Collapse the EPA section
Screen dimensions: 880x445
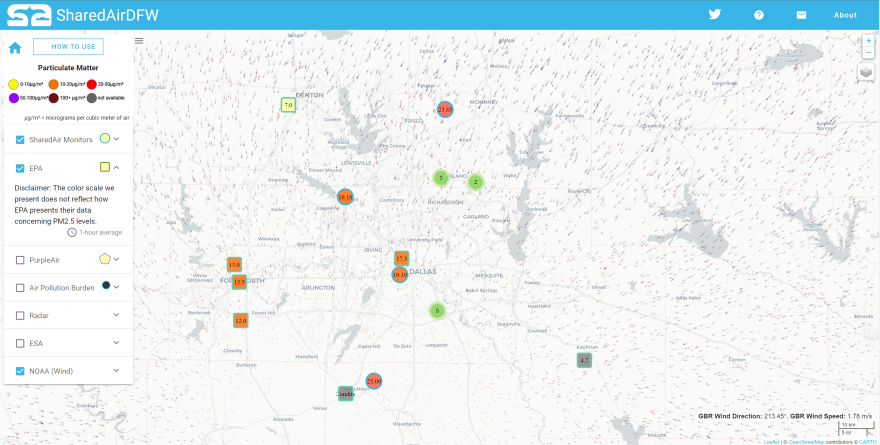[116, 167]
